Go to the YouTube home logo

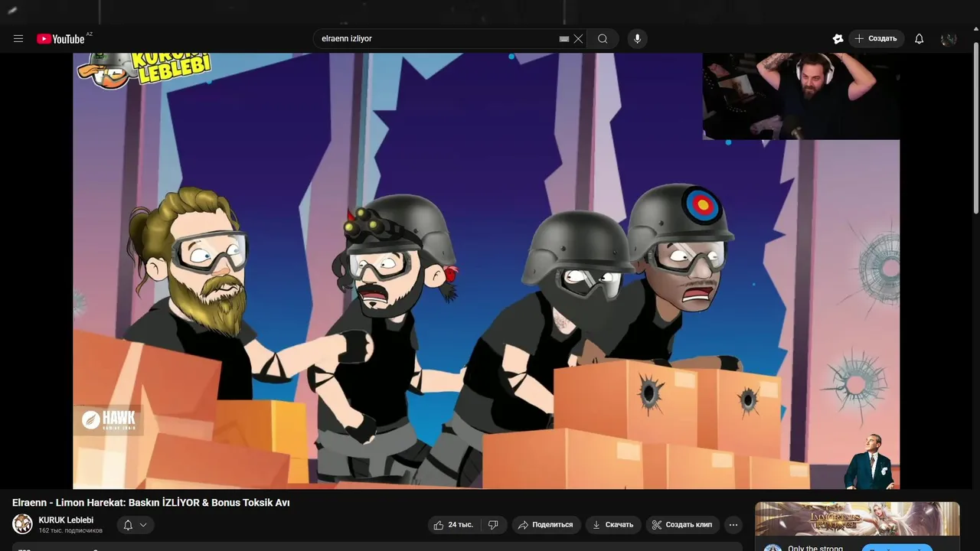click(60, 39)
